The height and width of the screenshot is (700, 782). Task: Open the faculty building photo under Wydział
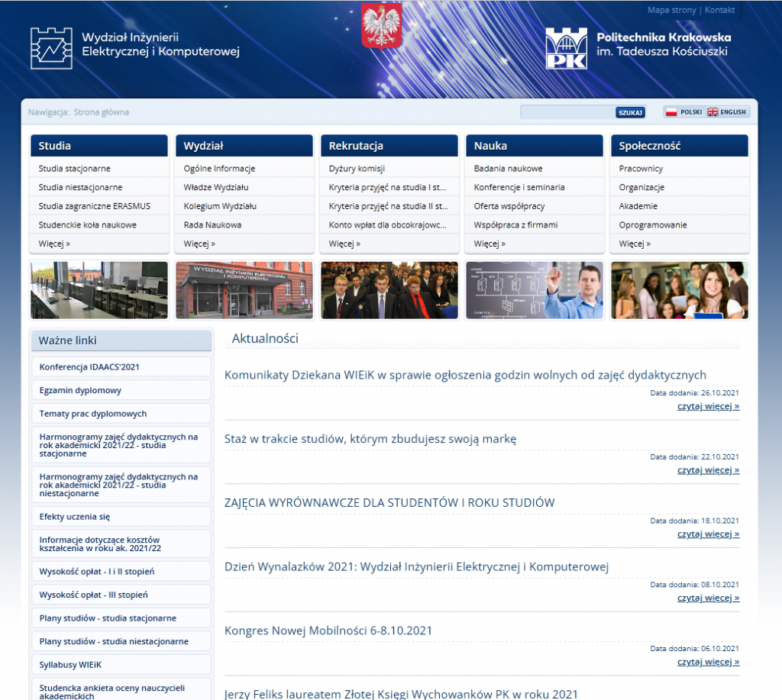point(244,290)
